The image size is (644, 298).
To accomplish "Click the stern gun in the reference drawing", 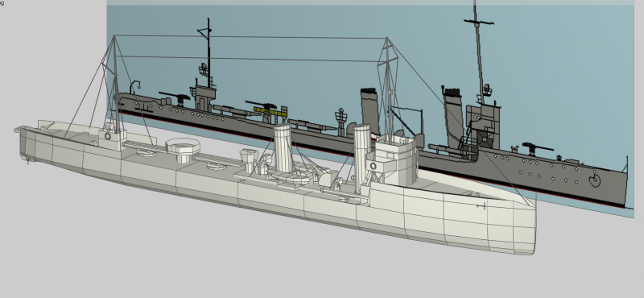I will click(174, 97).
